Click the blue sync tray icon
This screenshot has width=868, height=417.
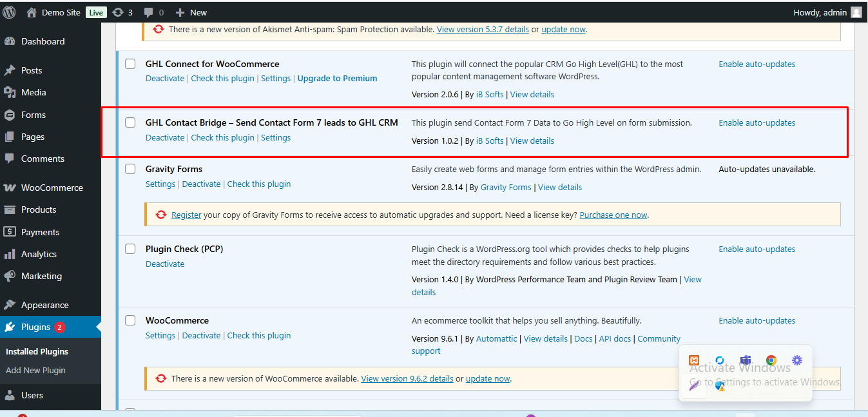(720, 360)
